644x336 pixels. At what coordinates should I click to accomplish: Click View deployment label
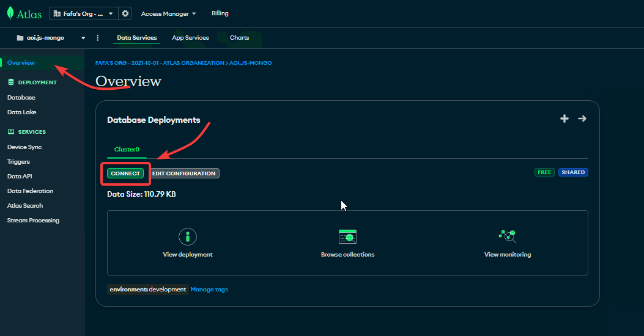[188, 254]
